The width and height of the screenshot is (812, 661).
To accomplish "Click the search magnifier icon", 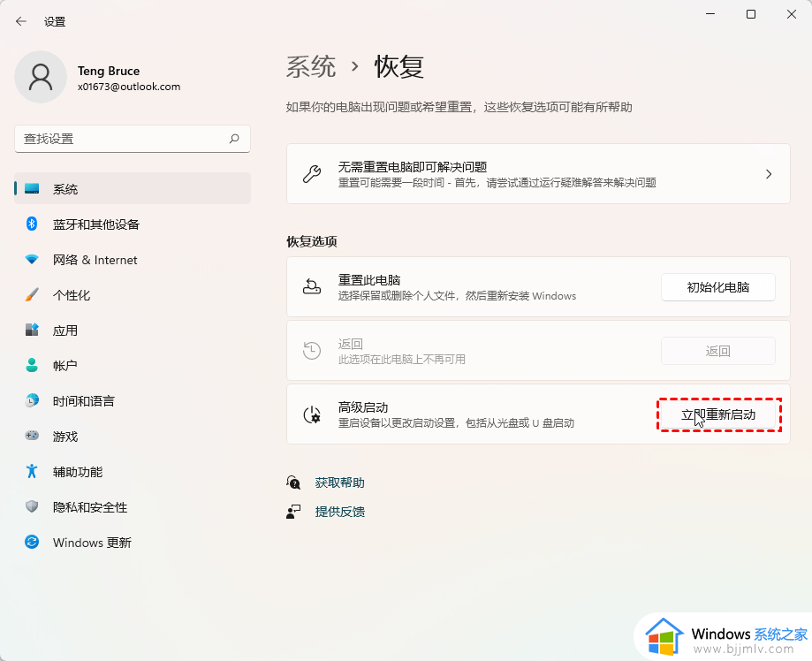I will pyautogui.click(x=234, y=139).
